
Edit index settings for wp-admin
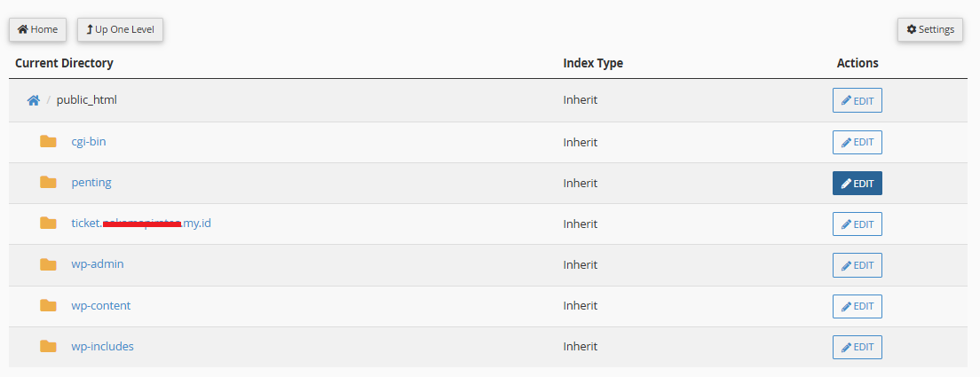click(857, 265)
